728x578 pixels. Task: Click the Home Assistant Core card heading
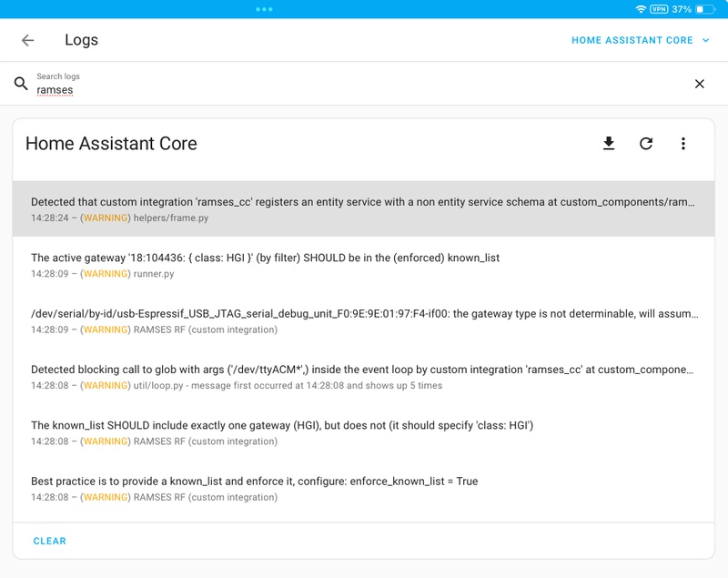coord(111,144)
